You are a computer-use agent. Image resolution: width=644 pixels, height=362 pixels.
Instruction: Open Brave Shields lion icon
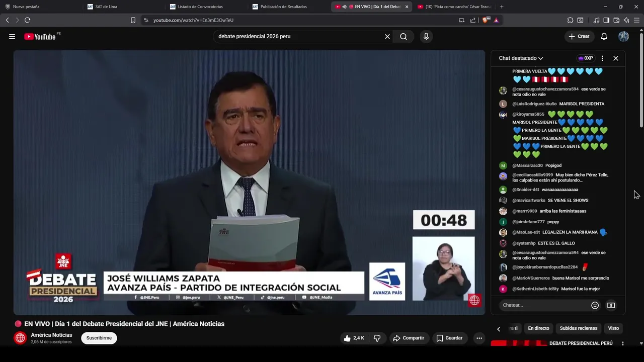click(x=486, y=20)
